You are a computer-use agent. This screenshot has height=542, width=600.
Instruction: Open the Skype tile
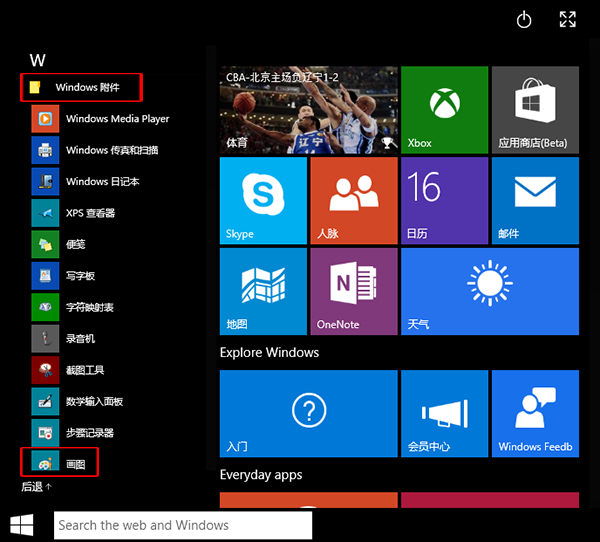263,201
